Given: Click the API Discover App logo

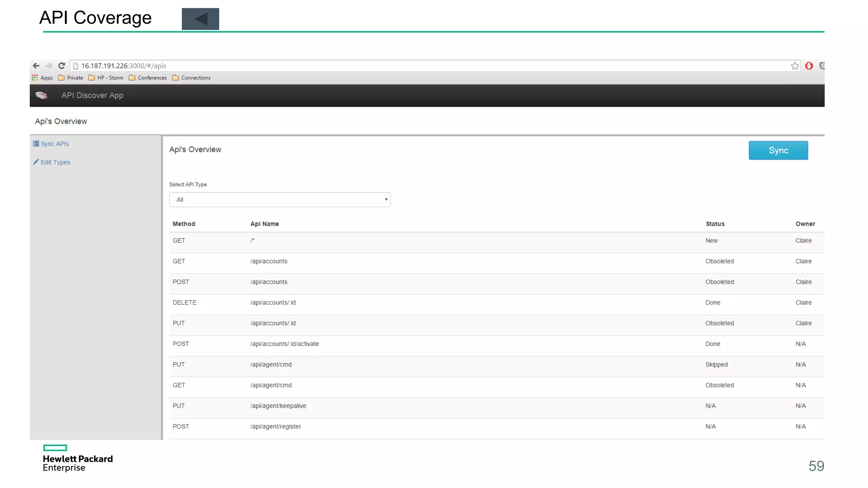Looking at the screenshot, I should coord(42,95).
